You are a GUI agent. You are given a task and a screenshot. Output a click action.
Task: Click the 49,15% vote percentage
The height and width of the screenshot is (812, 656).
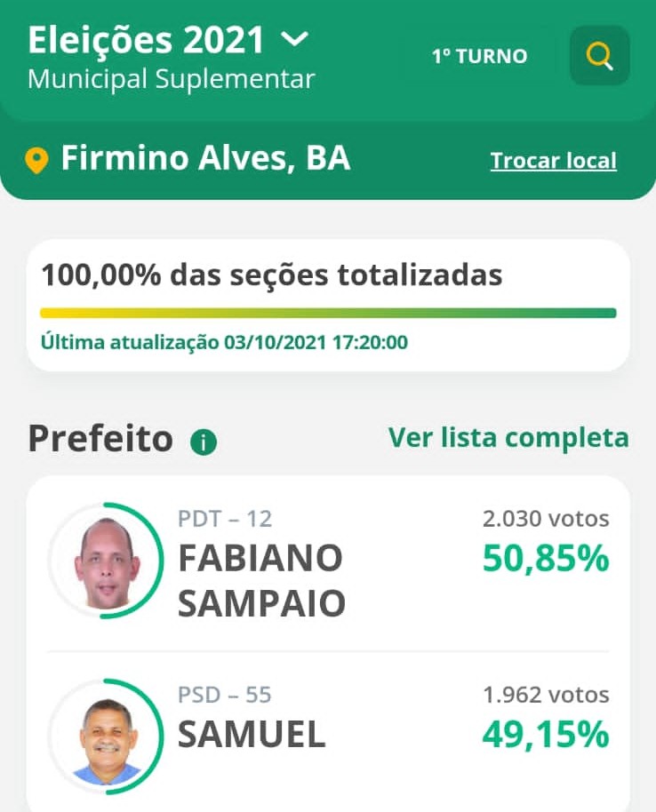[546, 735]
